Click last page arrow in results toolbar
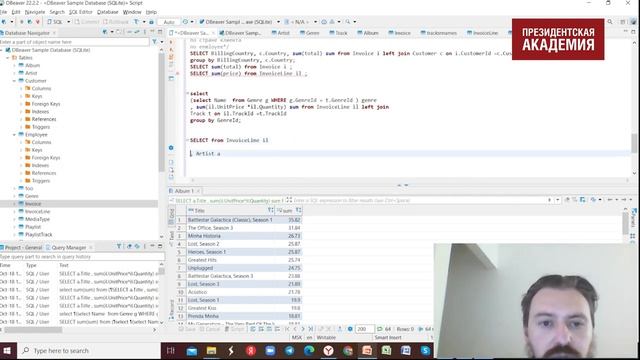This screenshot has height=360, width=640. coord(311,329)
